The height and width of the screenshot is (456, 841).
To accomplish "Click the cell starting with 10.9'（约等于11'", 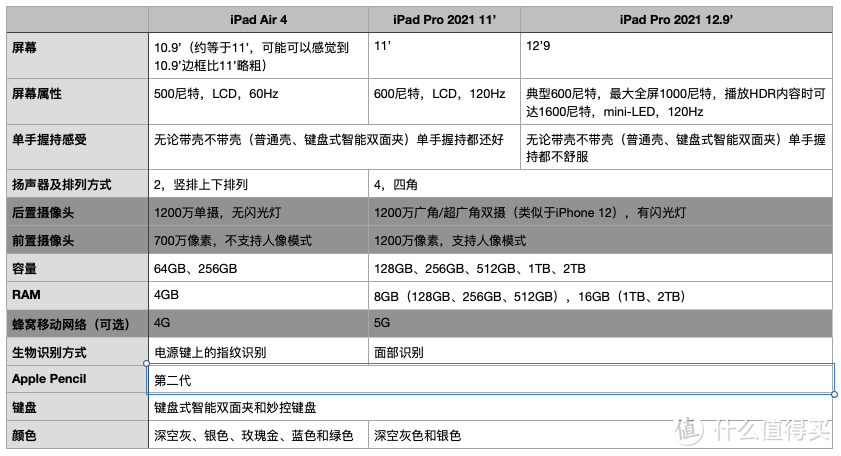I will tap(259, 56).
